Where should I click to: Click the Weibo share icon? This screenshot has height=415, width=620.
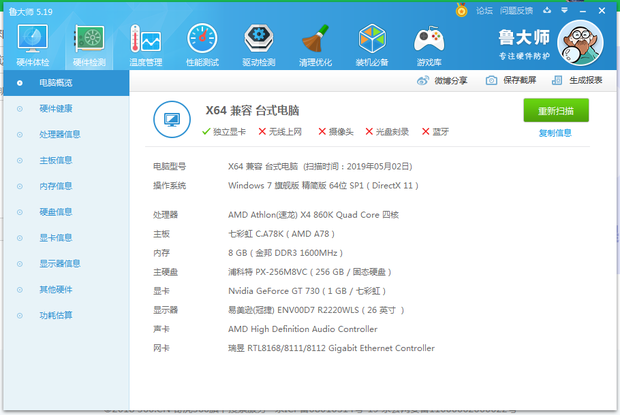pyautogui.click(x=423, y=81)
